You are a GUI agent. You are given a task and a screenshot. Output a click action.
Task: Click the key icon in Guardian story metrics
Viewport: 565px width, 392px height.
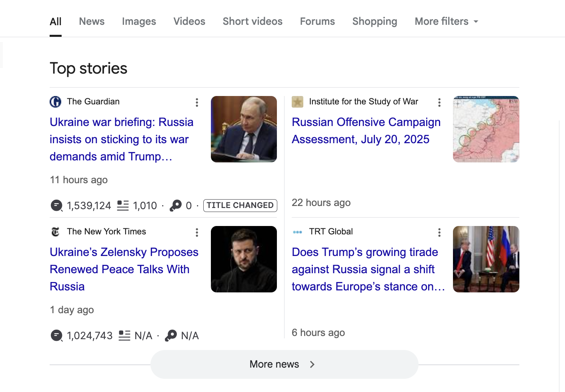coord(175,206)
